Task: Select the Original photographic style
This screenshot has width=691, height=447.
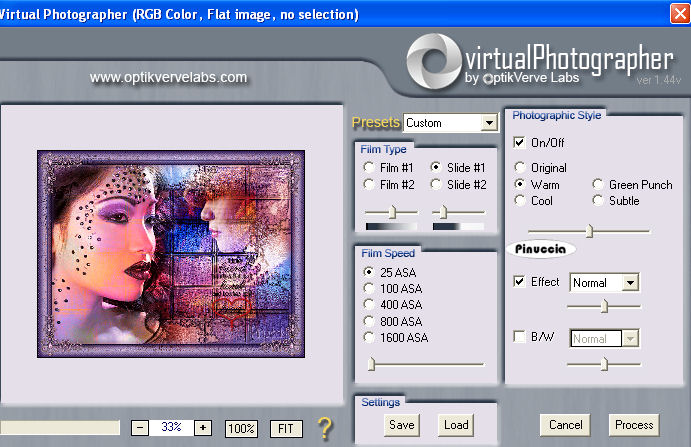Action: coord(520,168)
